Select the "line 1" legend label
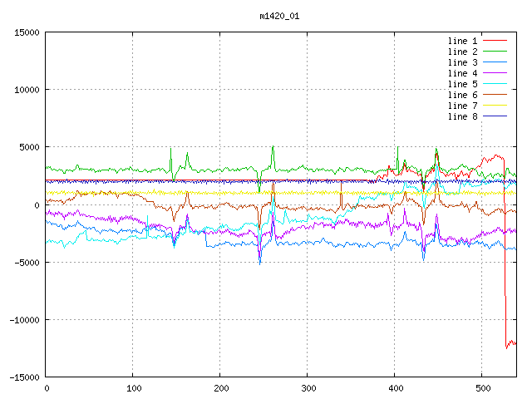This screenshot has width=532, height=399. [463, 41]
